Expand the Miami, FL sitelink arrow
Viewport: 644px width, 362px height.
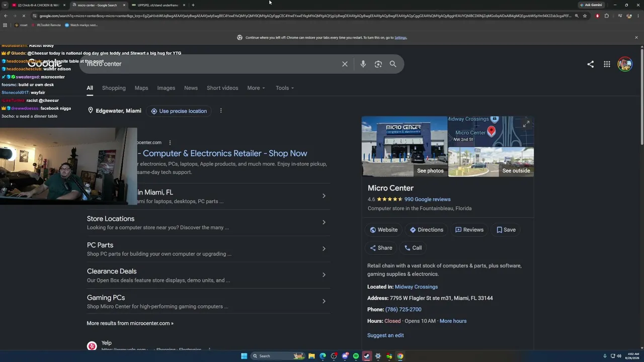point(324,196)
